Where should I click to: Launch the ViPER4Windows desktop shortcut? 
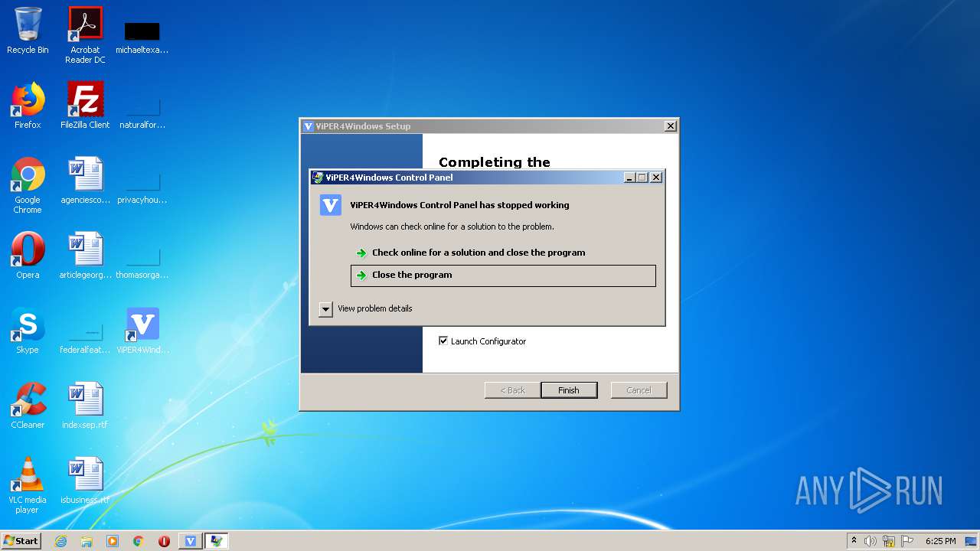pos(142,331)
